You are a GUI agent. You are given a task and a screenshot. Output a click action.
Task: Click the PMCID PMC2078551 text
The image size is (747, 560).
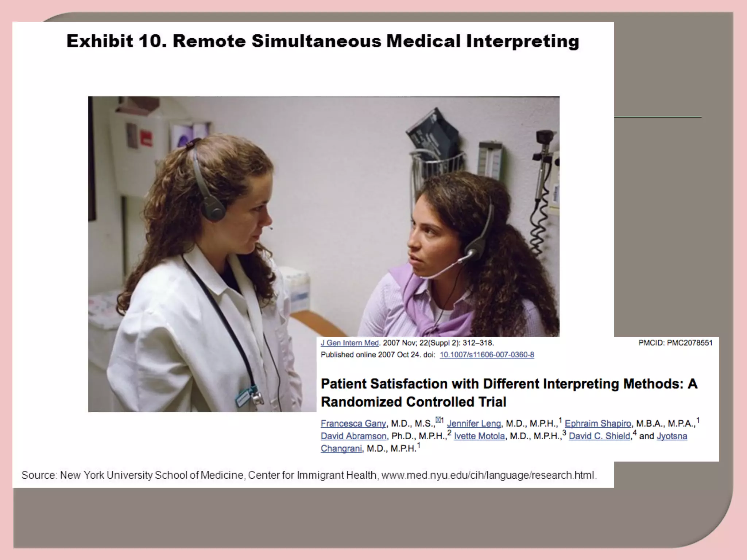[x=676, y=343]
